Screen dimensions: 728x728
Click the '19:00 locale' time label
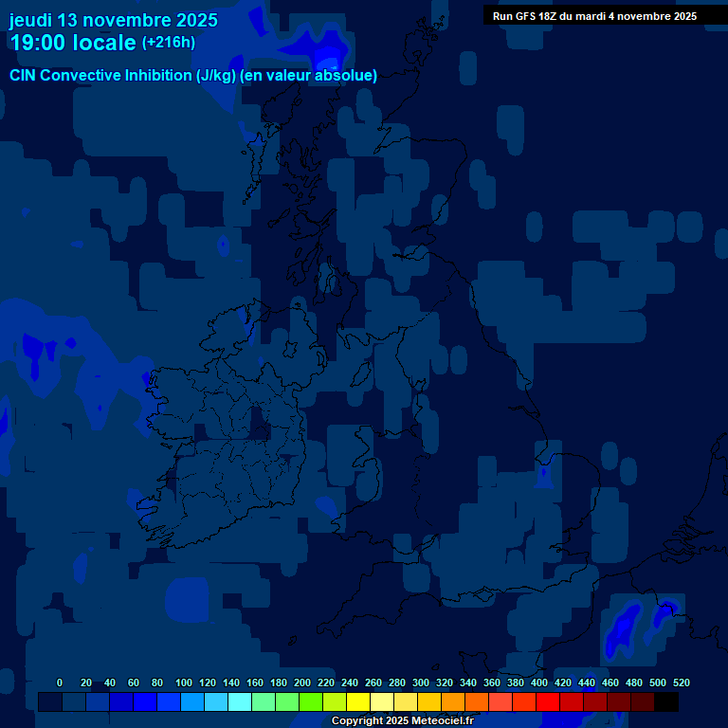click(x=73, y=43)
